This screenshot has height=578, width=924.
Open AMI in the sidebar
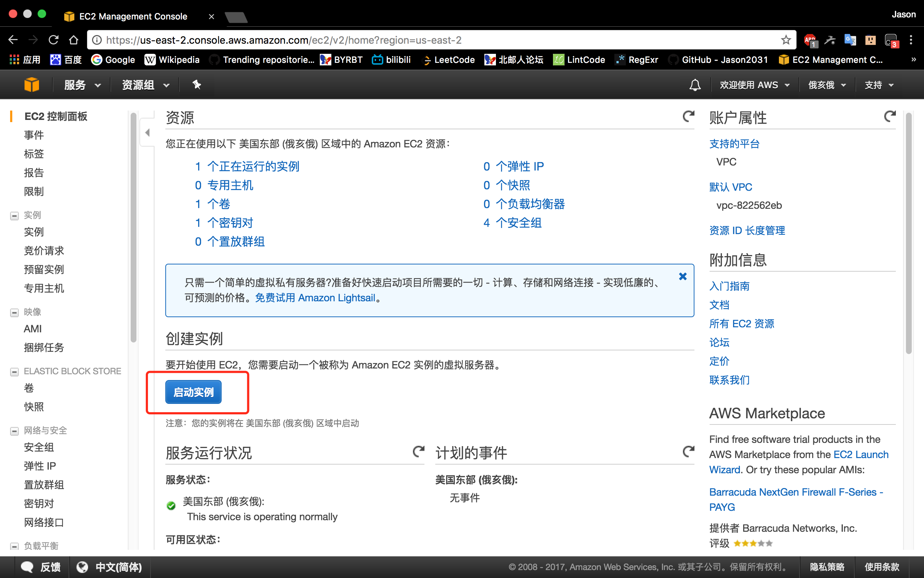(33, 328)
